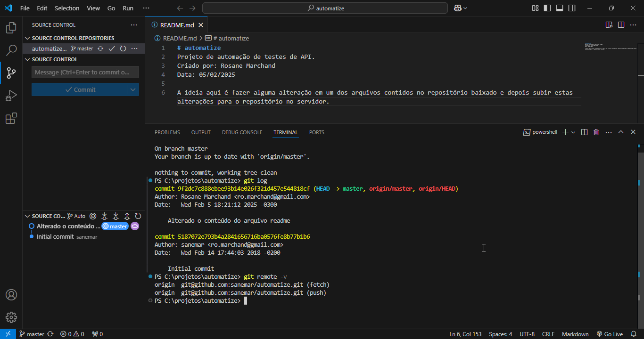This screenshot has width=644, height=339.
Task: Open the Extensions view
Action: (11, 118)
